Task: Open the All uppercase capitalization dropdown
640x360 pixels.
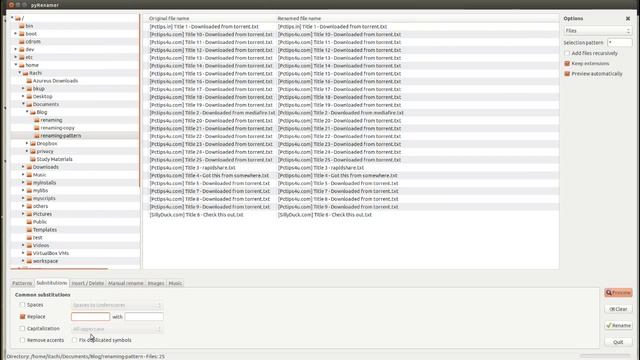Action: tap(117, 329)
